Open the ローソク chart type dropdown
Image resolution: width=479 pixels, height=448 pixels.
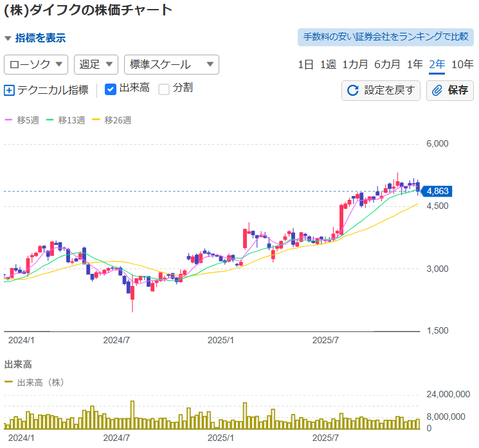tap(36, 64)
